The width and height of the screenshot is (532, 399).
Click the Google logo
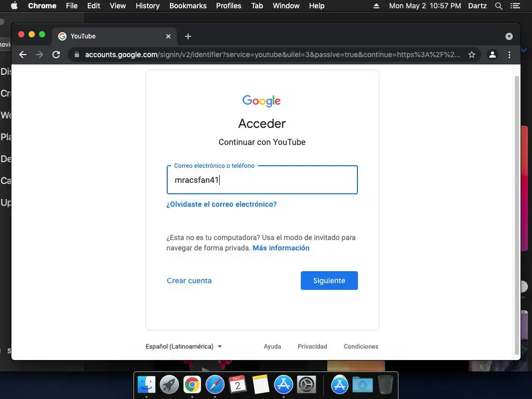[262, 101]
